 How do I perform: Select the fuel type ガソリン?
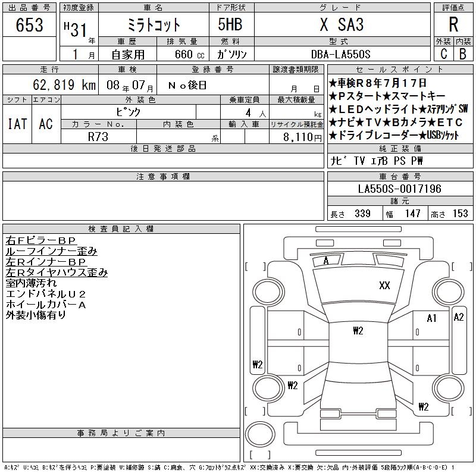[232, 54]
